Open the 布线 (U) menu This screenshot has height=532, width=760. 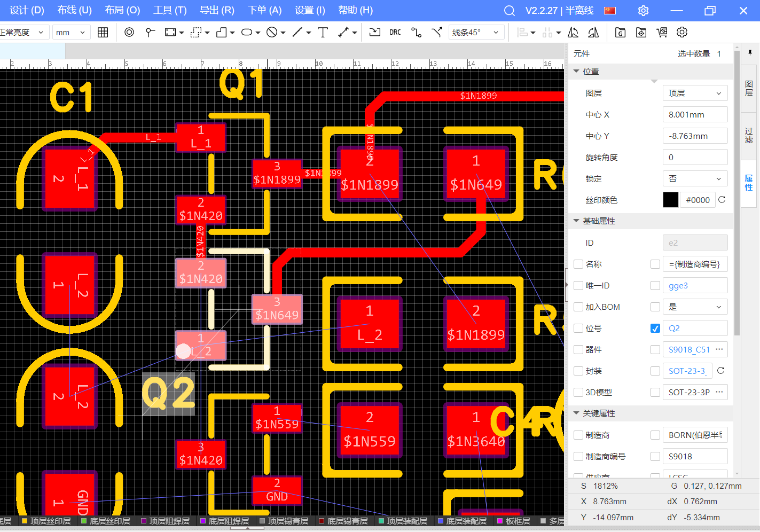click(x=74, y=10)
